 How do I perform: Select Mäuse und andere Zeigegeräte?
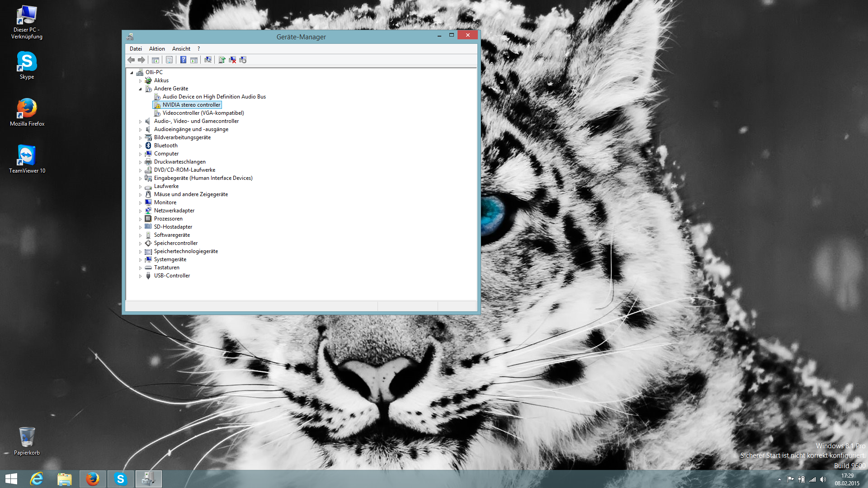pos(191,194)
